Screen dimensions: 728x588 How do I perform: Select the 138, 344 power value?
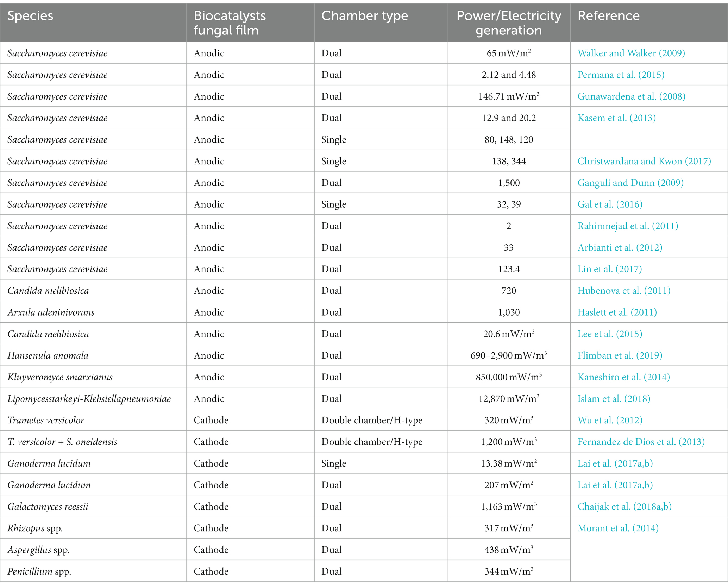click(x=509, y=161)
